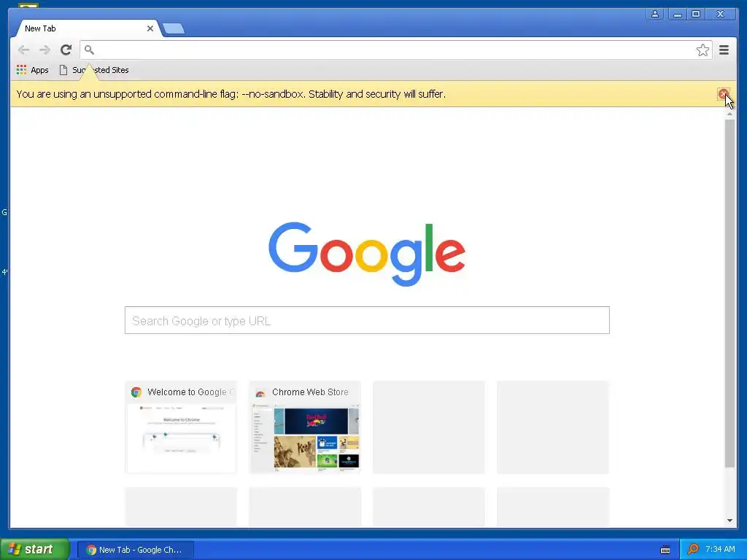Select the New Tab - Google Chrome taskbar button
Image resolution: width=747 pixels, height=560 pixels.
[x=135, y=550]
